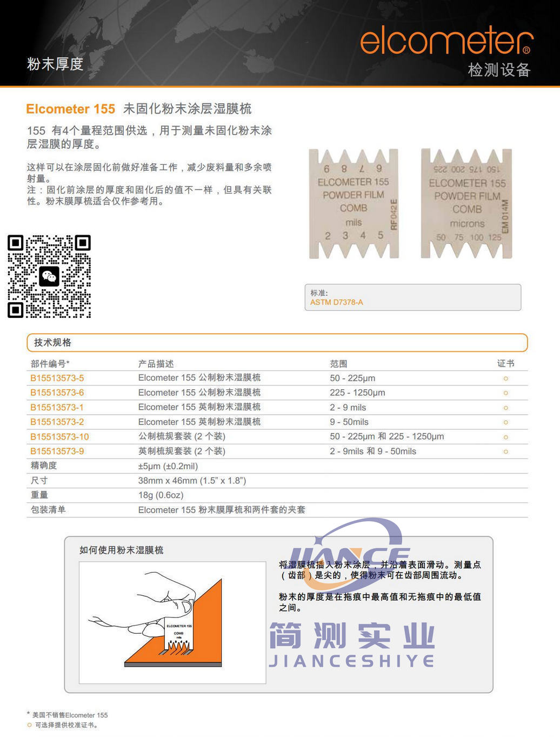Viewport: 560px width, 745px height.
Task: Click weight value 18g (0.6oz)
Action: (161, 495)
